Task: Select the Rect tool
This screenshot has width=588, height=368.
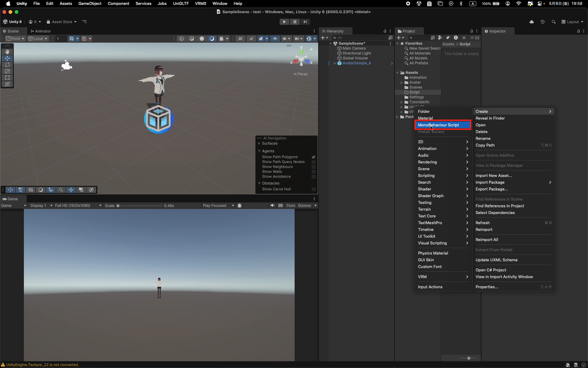Action: point(7,78)
